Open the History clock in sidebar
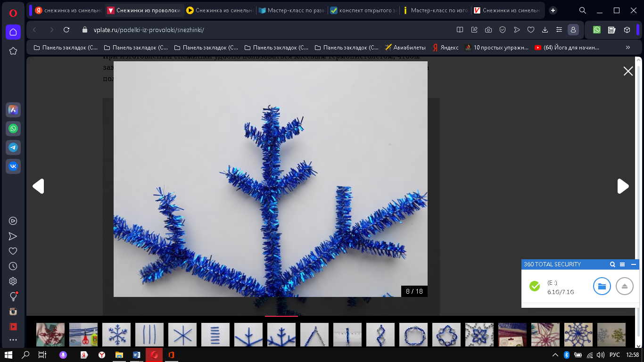Image resolution: width=644 pixels, height=362 pixels. [x=13, y=266]
